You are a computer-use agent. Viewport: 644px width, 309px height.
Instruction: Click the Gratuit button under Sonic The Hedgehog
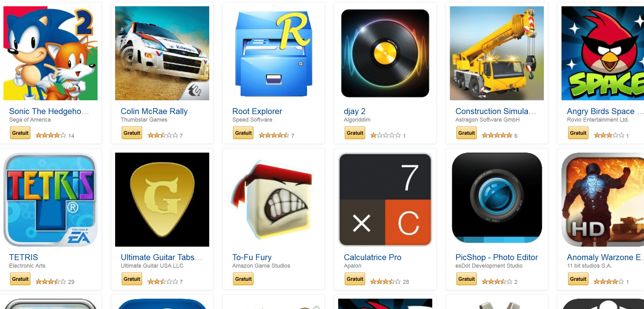point(20,133)
